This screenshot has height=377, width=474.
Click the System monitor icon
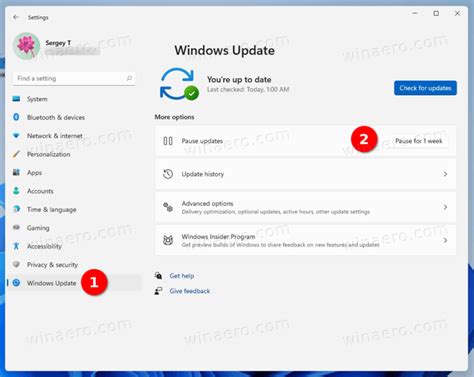coord(16,99)
